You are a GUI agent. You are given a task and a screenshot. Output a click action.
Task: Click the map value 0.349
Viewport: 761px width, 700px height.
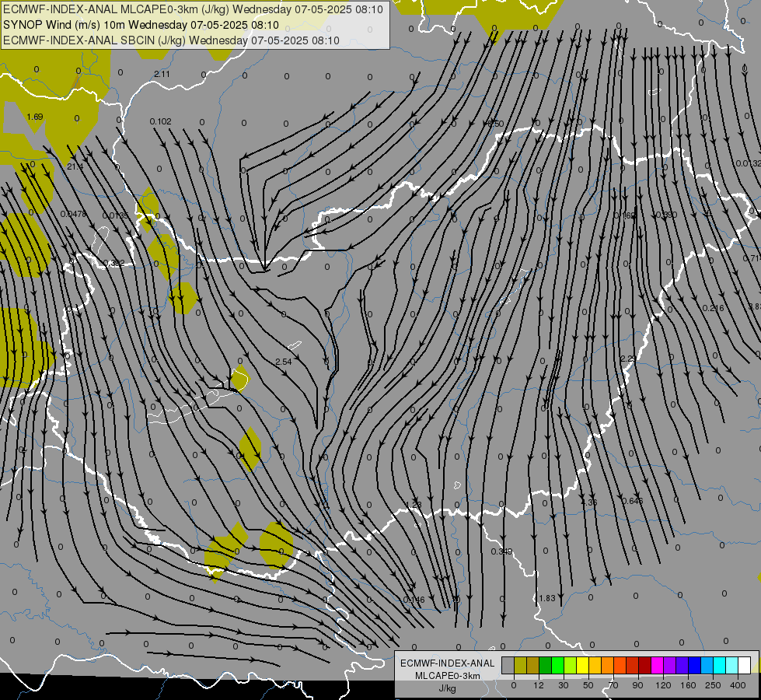click(x=501, y=551)
